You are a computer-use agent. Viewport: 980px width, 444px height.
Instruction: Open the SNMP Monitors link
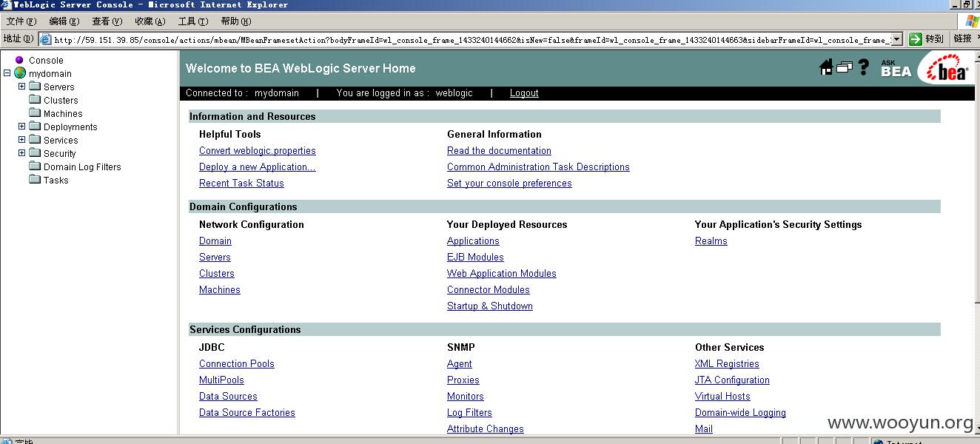tap(466, 397)
